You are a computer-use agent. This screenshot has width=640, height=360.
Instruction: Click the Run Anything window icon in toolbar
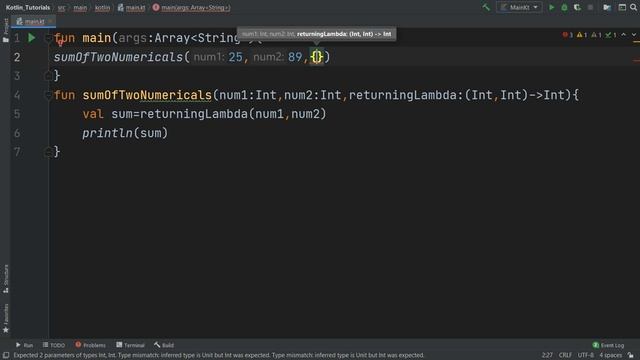(622, 7)
